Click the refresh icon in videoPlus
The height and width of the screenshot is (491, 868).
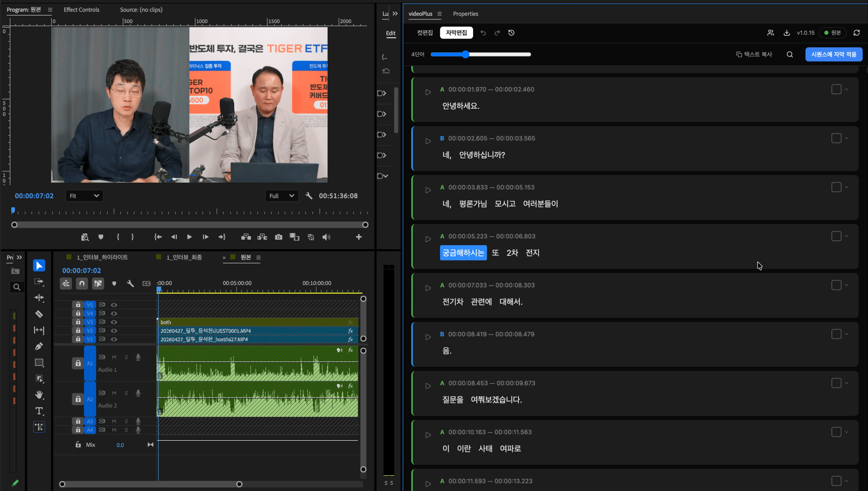tap(856, 33)
